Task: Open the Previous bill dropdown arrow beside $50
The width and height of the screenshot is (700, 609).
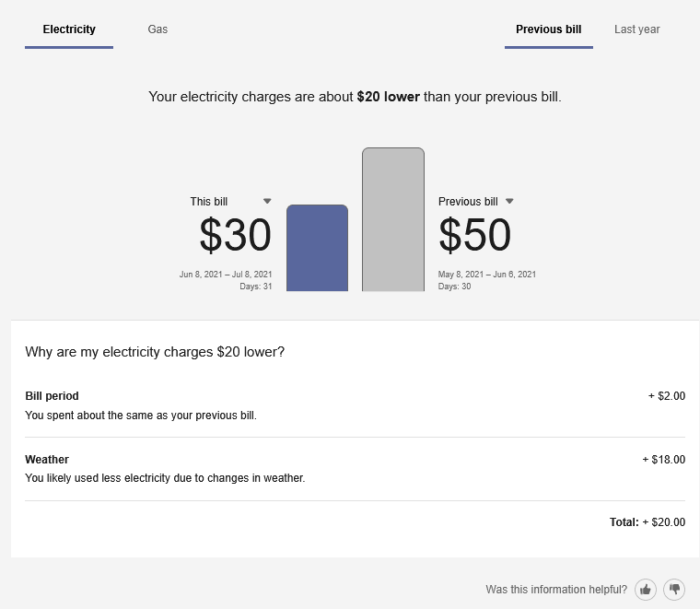Action: point(509,201)
